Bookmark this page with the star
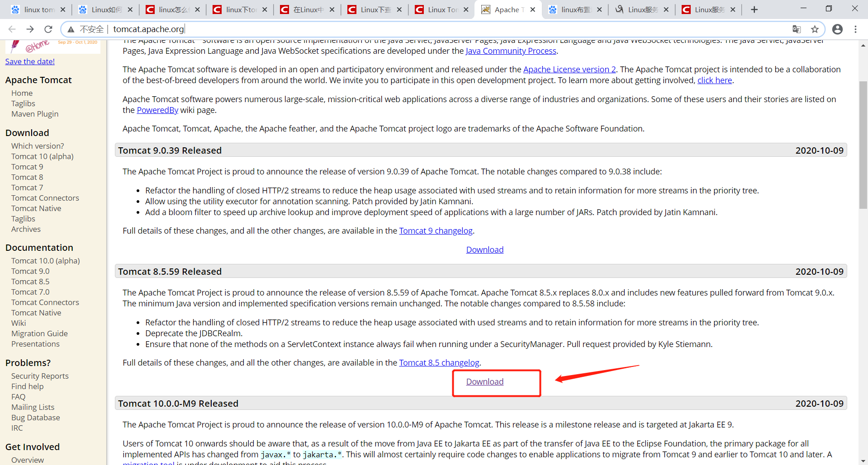 point(815,29)
